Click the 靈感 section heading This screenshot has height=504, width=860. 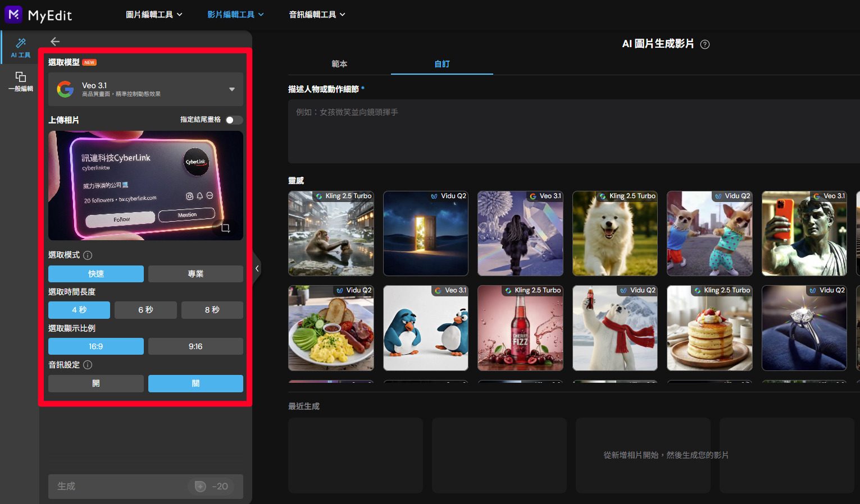click(x=296, y=181)
